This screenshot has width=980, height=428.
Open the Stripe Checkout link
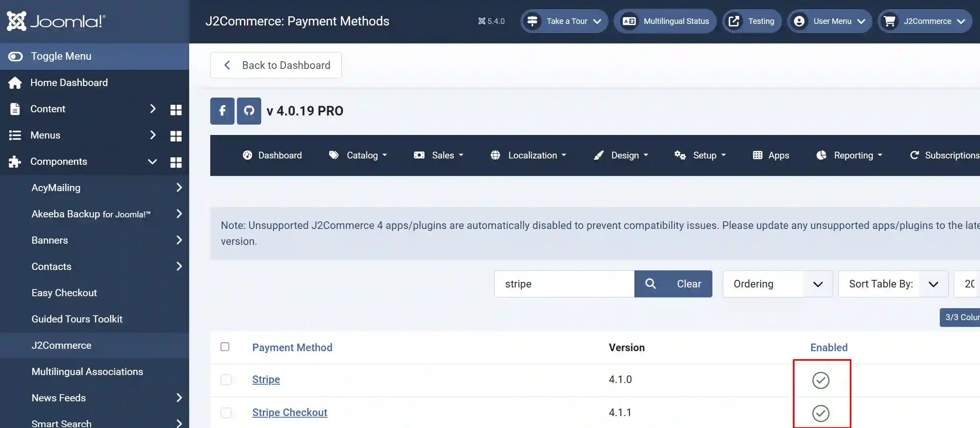coord(290,413)
